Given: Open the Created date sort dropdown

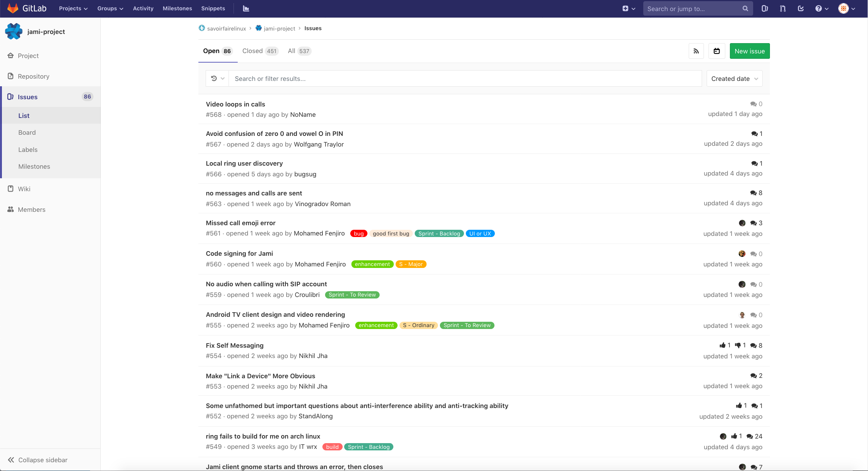Looking at the screenshot, I should point(734,79).
